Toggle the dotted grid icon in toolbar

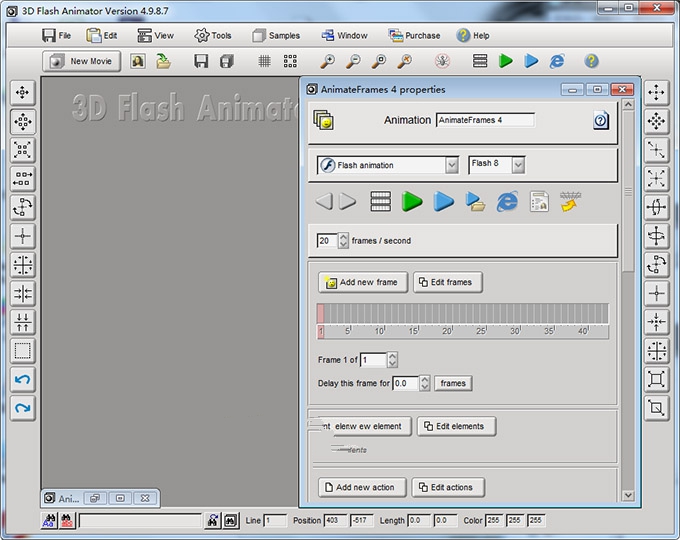click(290, 61)
